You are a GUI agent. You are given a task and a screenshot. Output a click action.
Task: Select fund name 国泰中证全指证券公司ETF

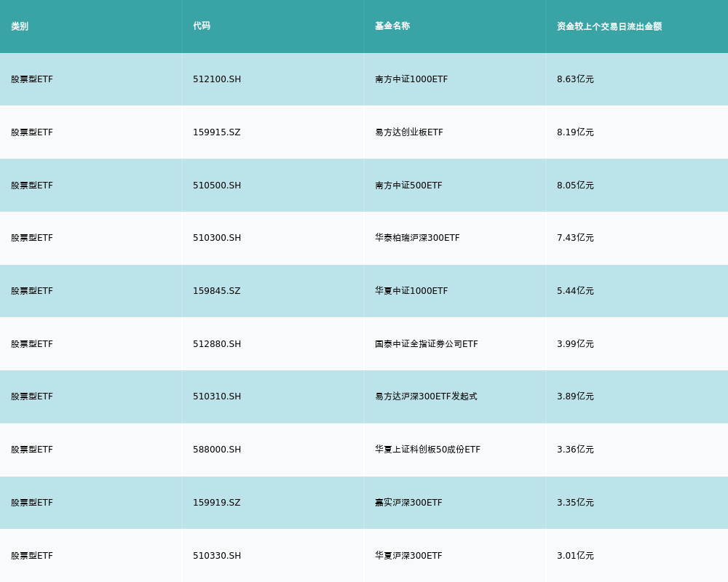[x=426, y=344]
